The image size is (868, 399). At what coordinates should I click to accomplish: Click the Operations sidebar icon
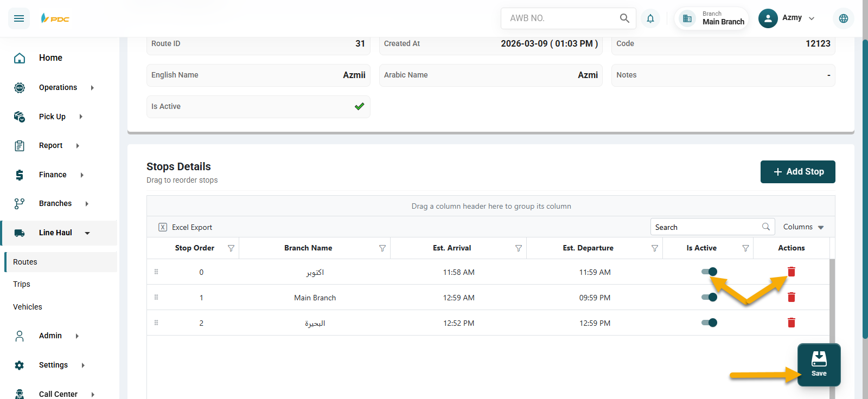coord(20,87)
